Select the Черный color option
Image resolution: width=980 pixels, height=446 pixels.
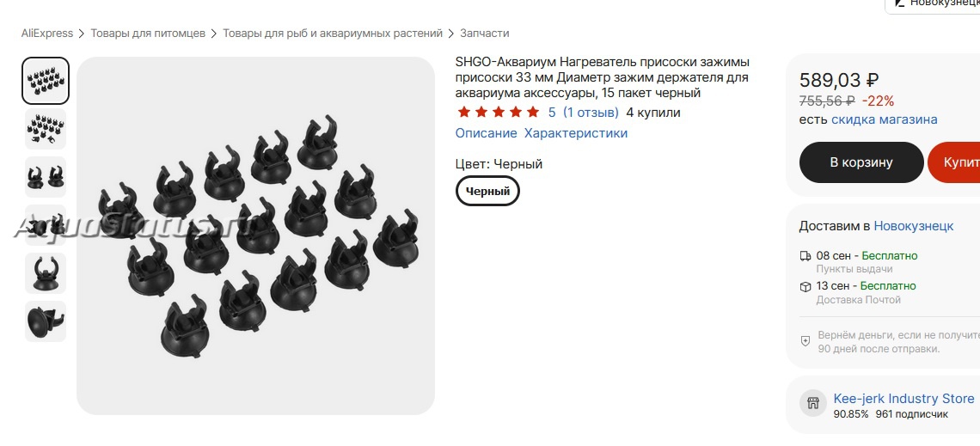point(487,191)
